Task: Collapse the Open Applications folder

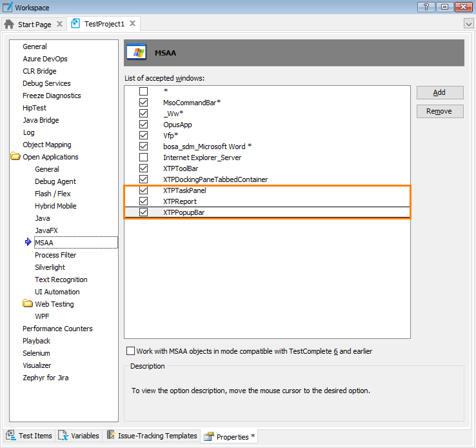Action: 15,157
